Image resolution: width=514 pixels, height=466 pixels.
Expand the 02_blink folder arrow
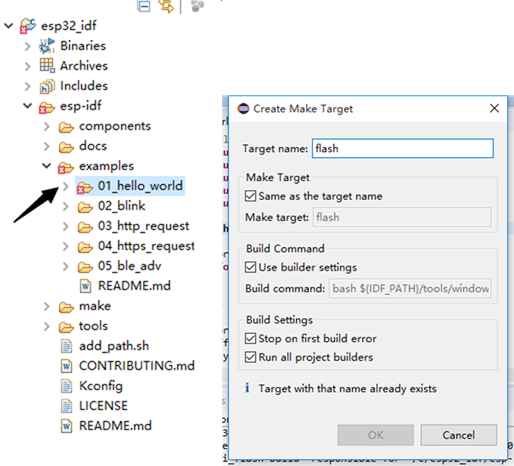66,206
